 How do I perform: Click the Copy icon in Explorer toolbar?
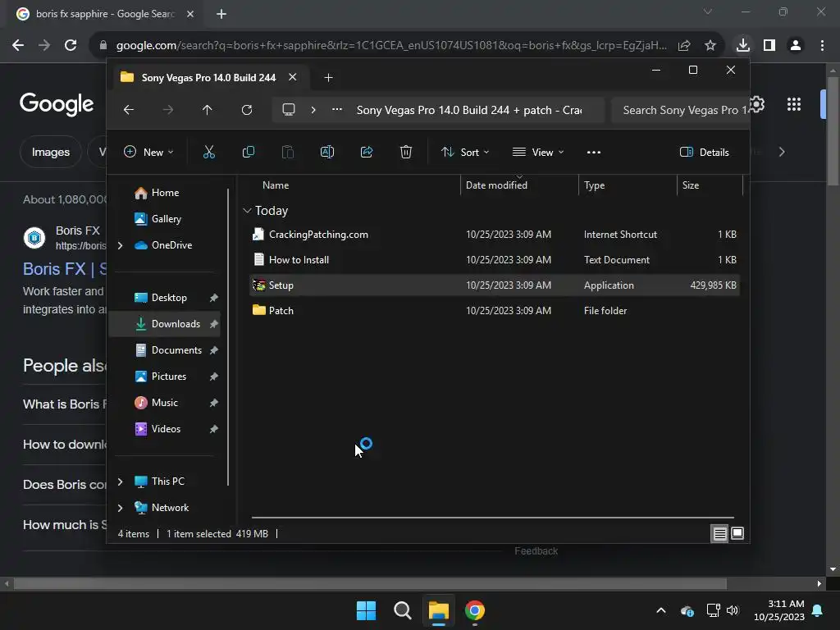248,152
